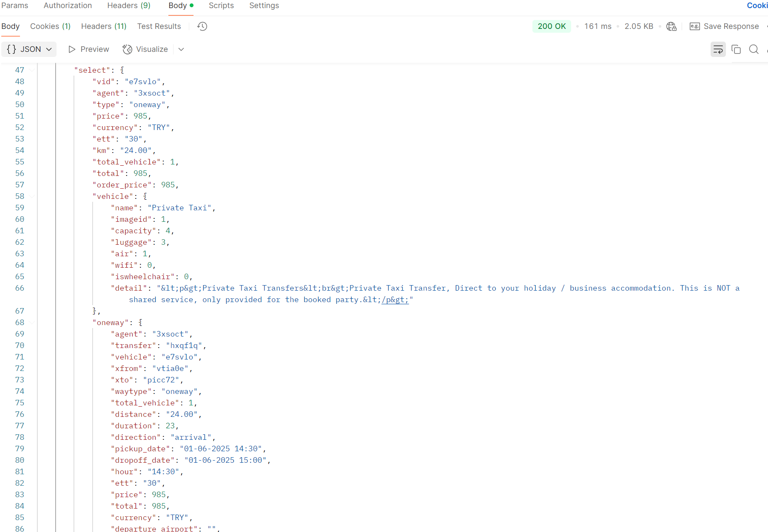View the Test Results tab
Viewport: 768px width, 532px height.
pos(159,26)
